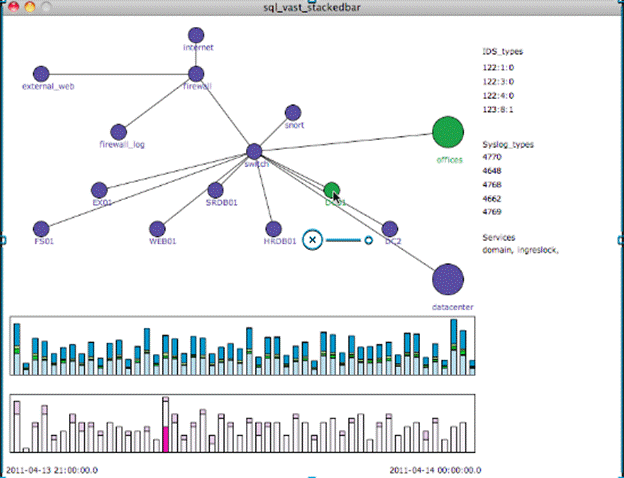
Task: Click the small circle handle right of X
Action: (368, 240)
